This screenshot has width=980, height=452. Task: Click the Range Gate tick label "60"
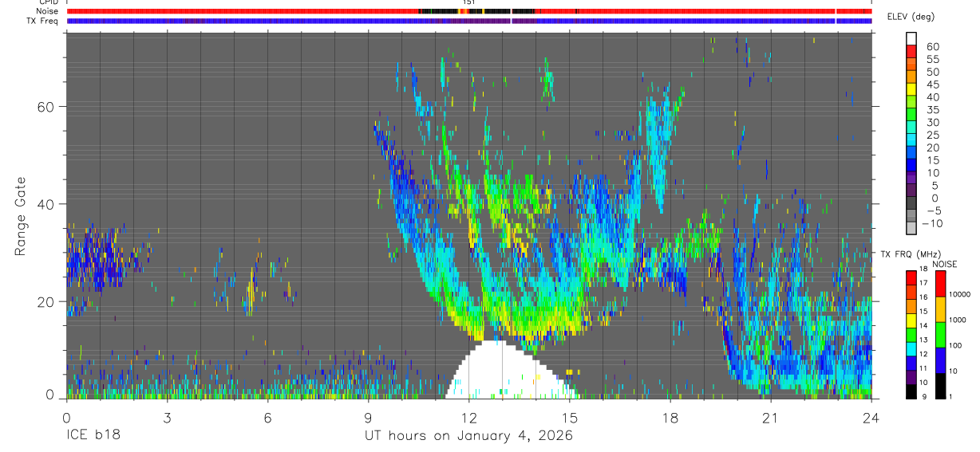[46, 107]
